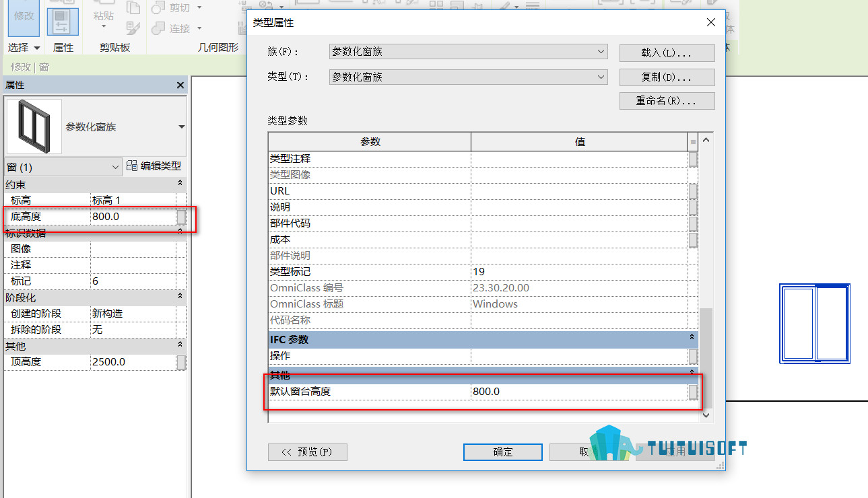This screenshot has height=498, width=868.
Task: Click the small button in the 顶高度 row
Action: (x=181, y=362)
